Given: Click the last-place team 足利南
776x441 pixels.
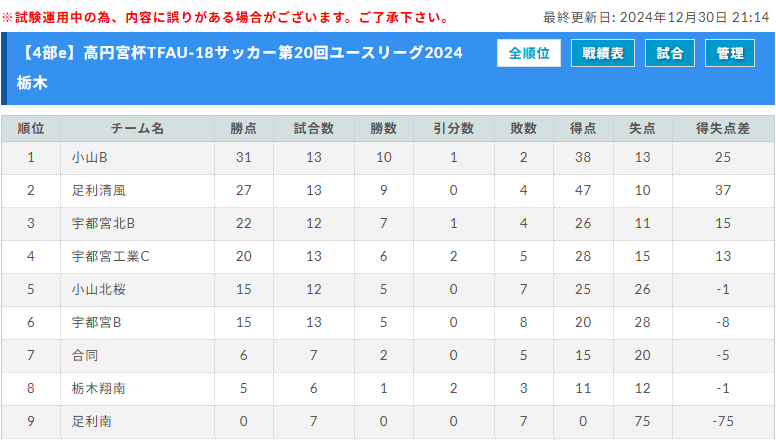Looking at the screenshot, I should tap(91, 421).
